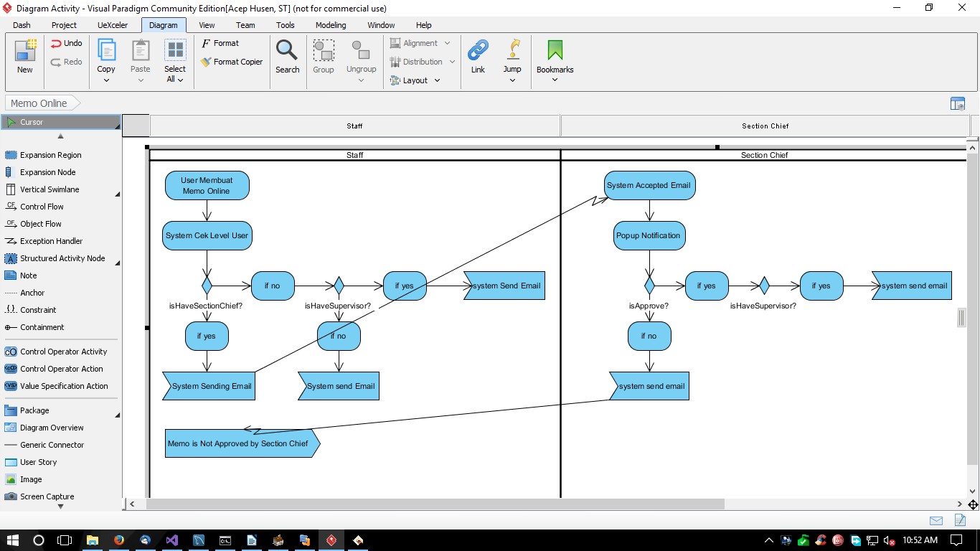The height and width of the screenshot is (551, 980).
Task: Click the Jump icon
Action: (512, 50)
